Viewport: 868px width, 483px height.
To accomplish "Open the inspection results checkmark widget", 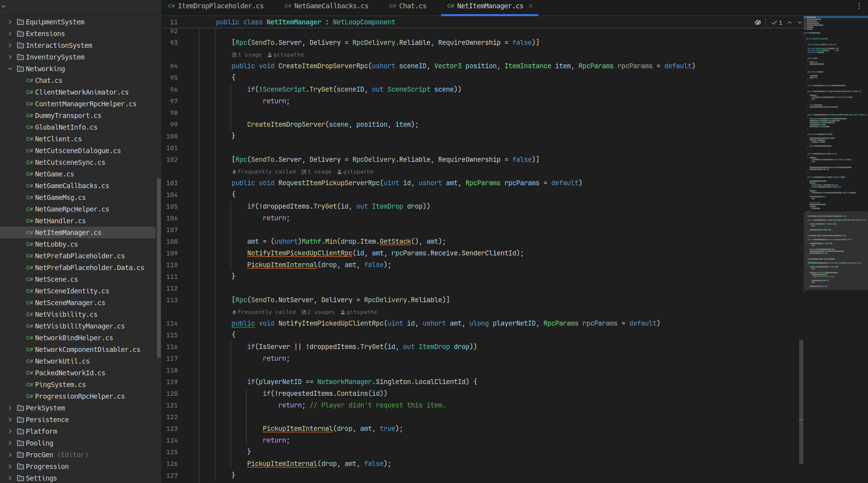I will click(777, 22).
